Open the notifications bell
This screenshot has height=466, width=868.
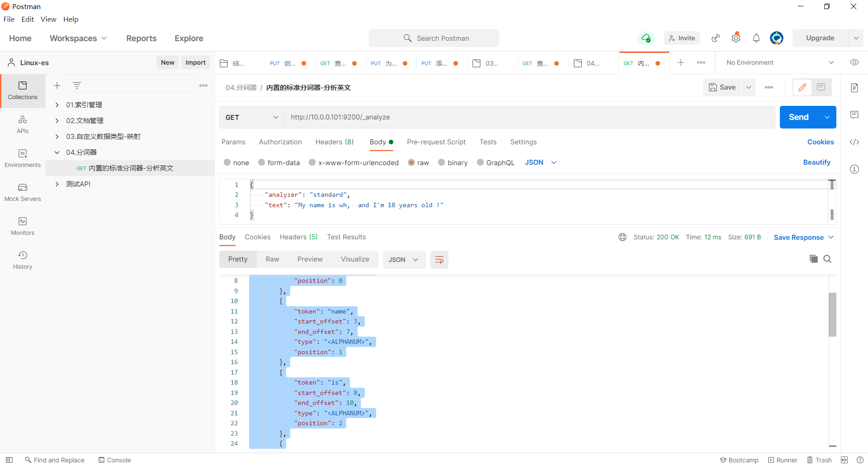pos(756,38)
